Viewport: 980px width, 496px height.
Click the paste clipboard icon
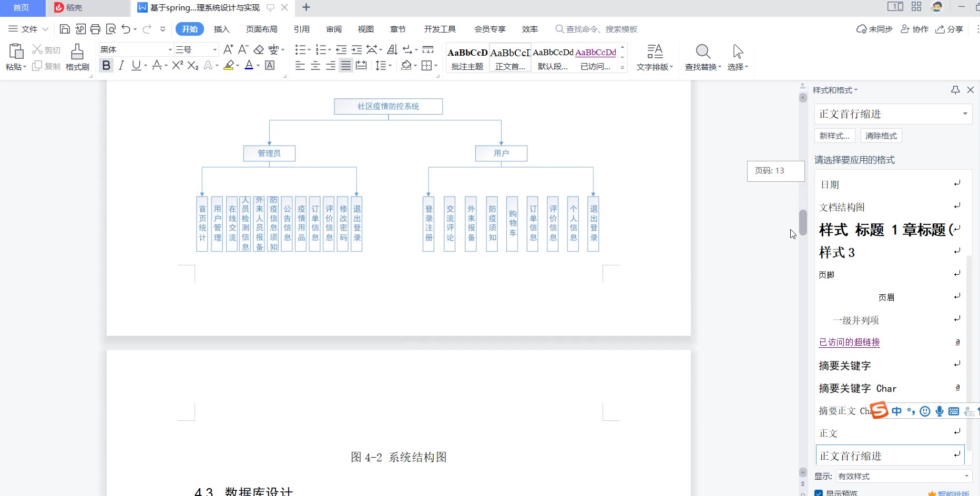tap(16, 51)
